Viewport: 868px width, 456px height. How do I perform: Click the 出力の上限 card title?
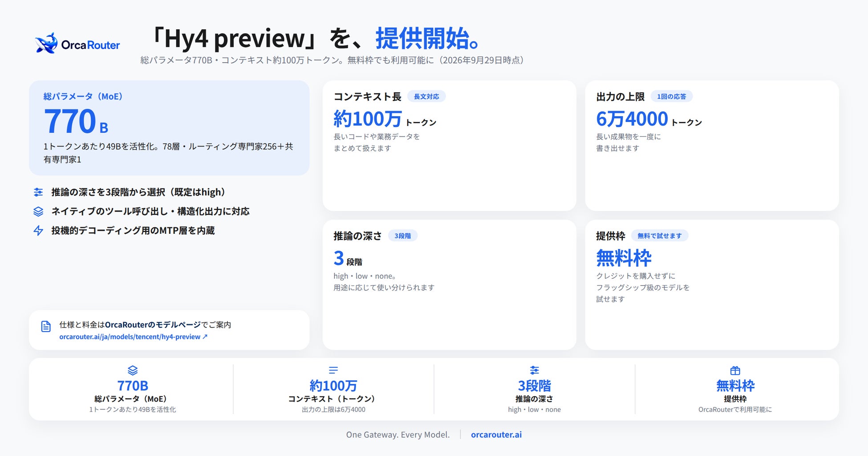(x=621, y=97)
